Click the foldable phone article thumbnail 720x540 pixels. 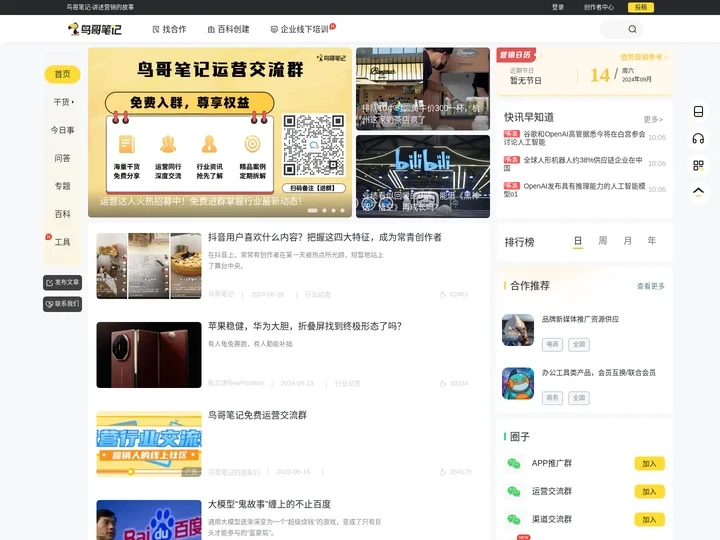tap(149, 355)
